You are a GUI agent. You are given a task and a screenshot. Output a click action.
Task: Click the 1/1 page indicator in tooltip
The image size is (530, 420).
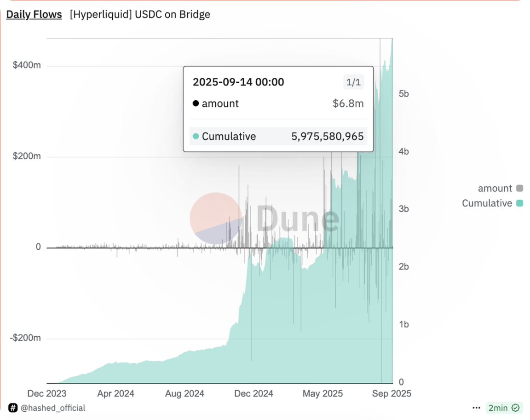pyautogui.click(x=353, y=82)
